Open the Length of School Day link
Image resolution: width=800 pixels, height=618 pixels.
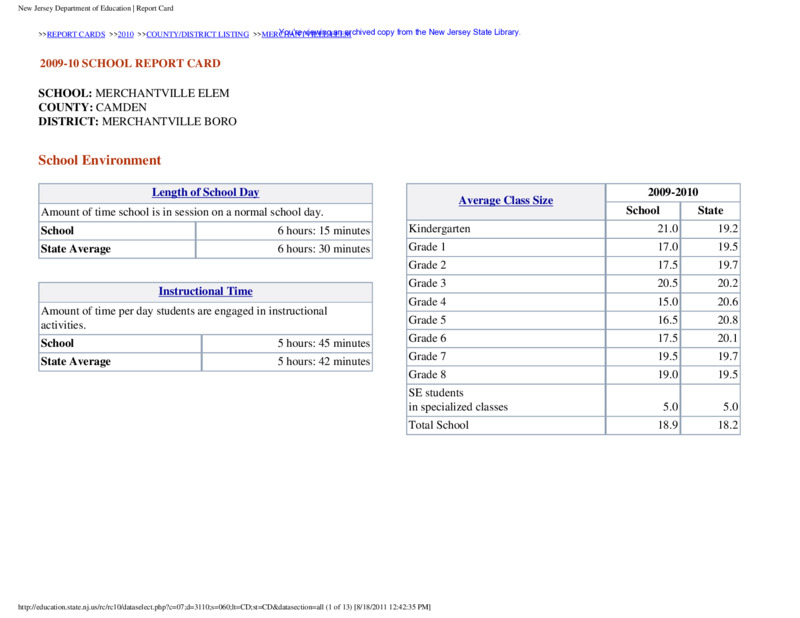point(206,192)
